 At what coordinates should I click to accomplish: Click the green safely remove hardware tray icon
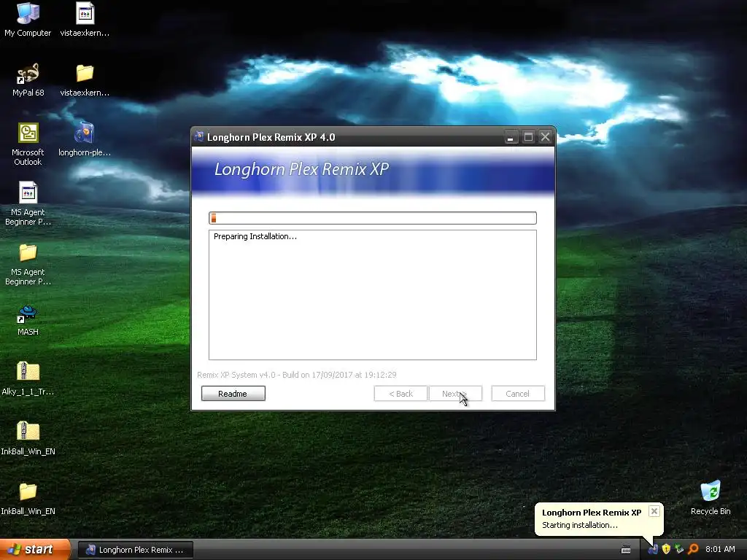click(679, 549)
